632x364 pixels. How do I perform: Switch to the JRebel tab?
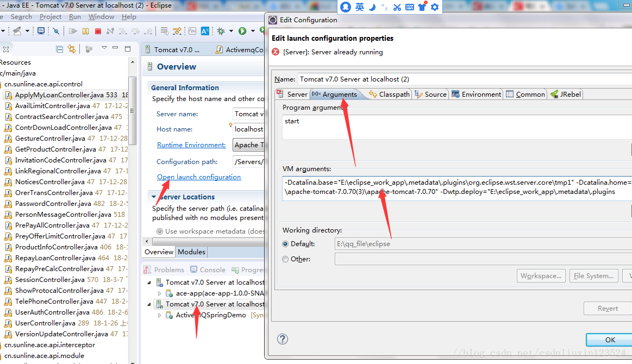pos(566,95)
